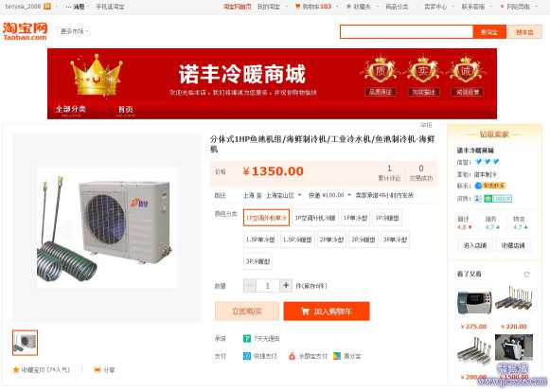Select the 1P空调外机冷暖 option
The height and width of the screenshot is (392, 550).
tap(315, 218)
